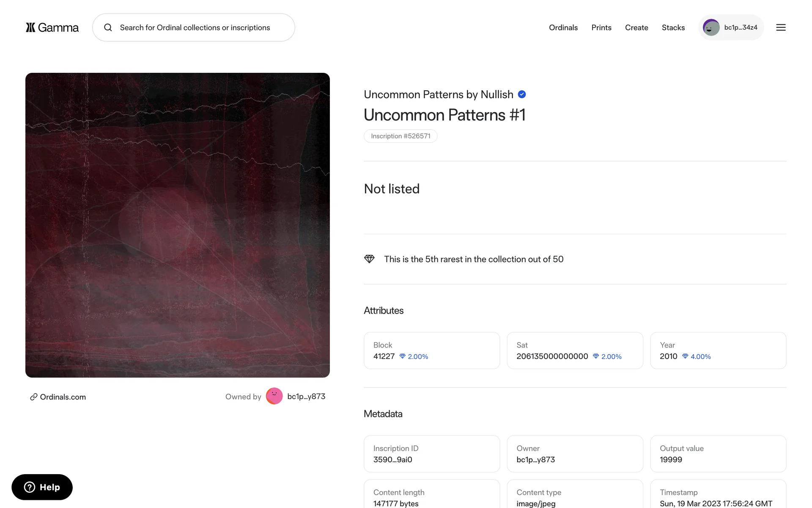Click the wallet avatar in header
This screenshot has height=508, width=812.
711,28
